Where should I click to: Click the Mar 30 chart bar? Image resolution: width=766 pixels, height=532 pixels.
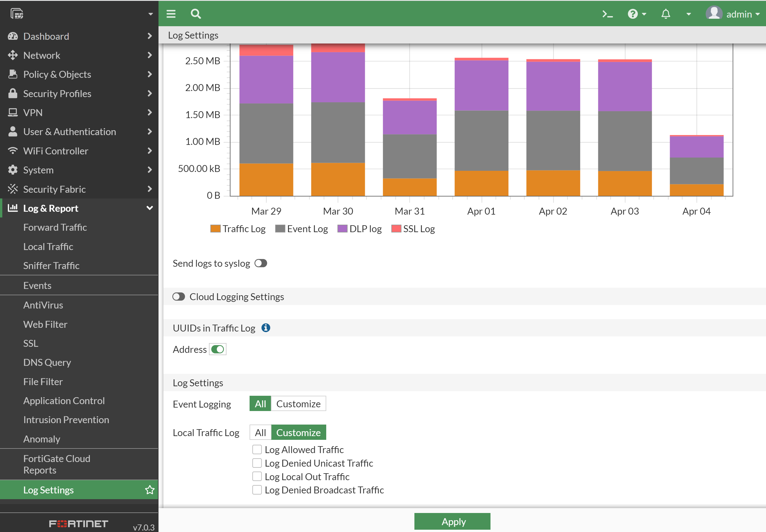[x=338, y=133]
